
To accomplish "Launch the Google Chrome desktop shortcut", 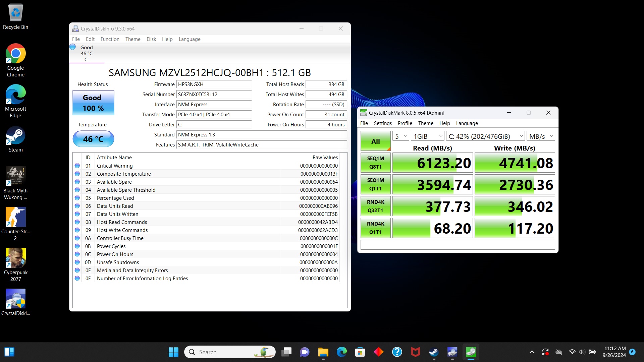I will [x=15, y=60].
